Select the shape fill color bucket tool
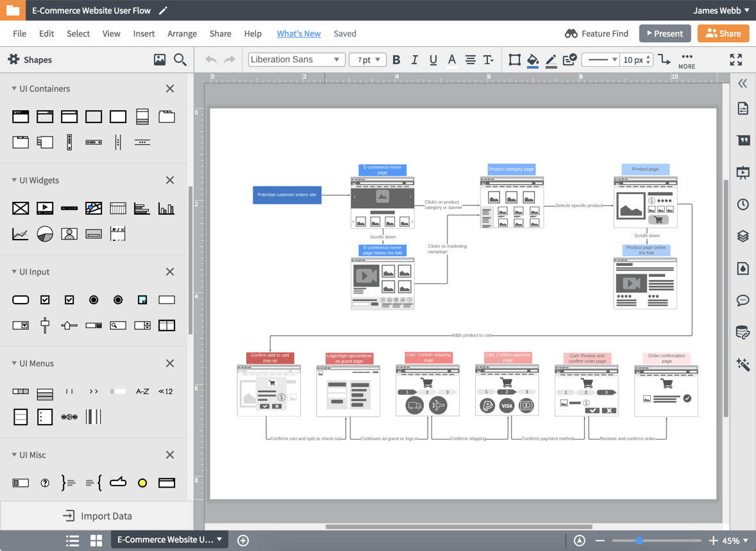This screenshot has height=551, width=756. point(533,60)
